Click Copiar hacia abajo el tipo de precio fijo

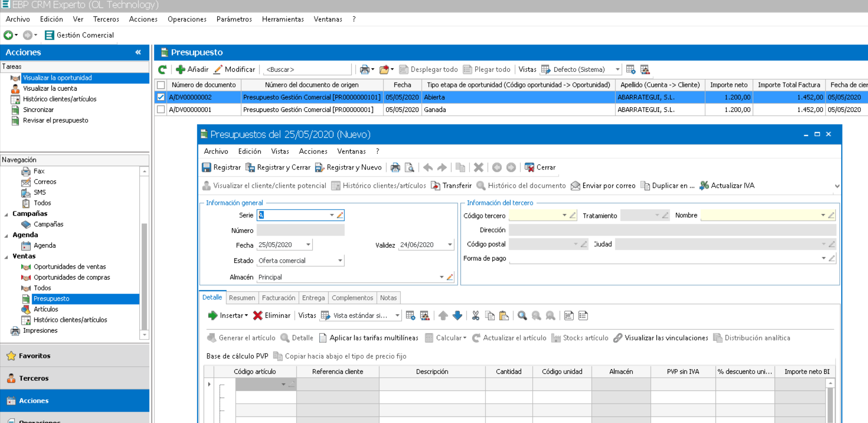(x=340, y=356)
